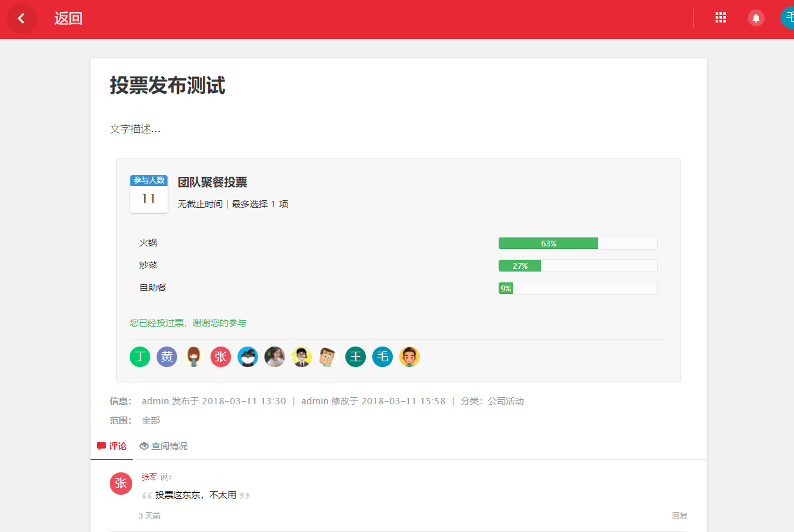Open the grid apps icon in the top bar
This screenshot has height=532, width=794.
[x=720, y=17]
